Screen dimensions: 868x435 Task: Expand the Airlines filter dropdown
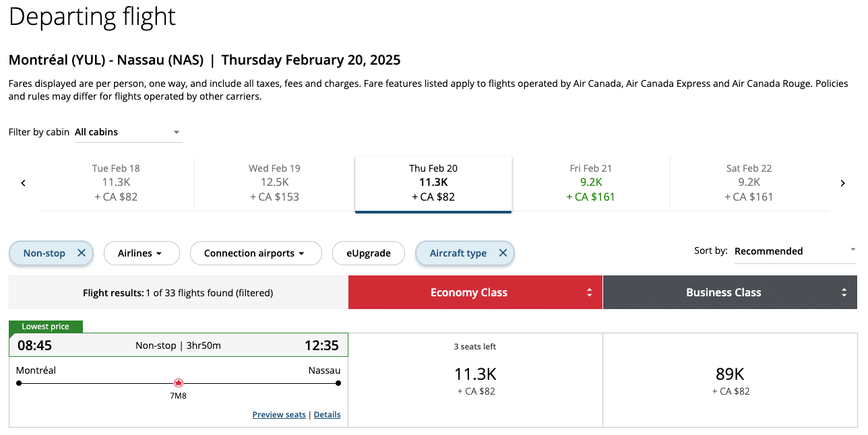pos(141,253)
